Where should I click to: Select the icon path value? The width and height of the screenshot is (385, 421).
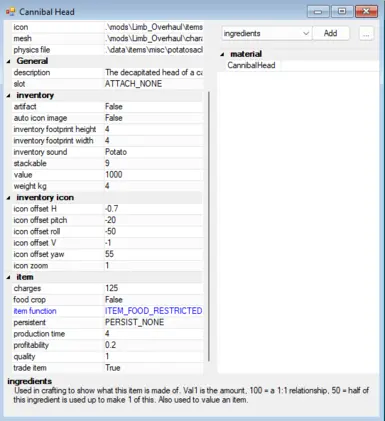point(153,27)
